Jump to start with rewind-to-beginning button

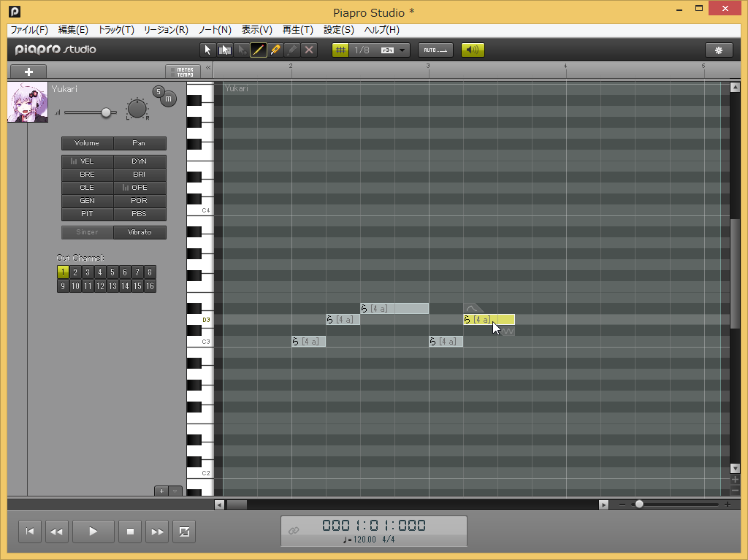[x=29, y=532]
